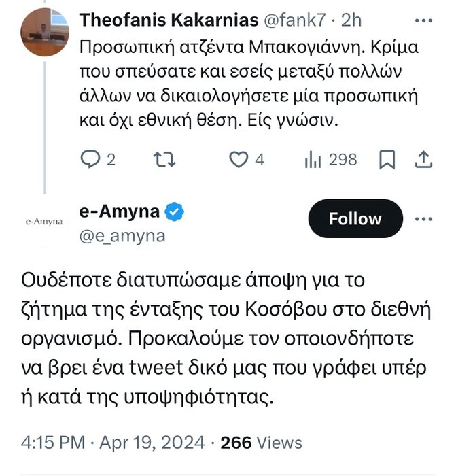Follow the e-Amyna account
The image size is (456, 476).
[355, 218]
